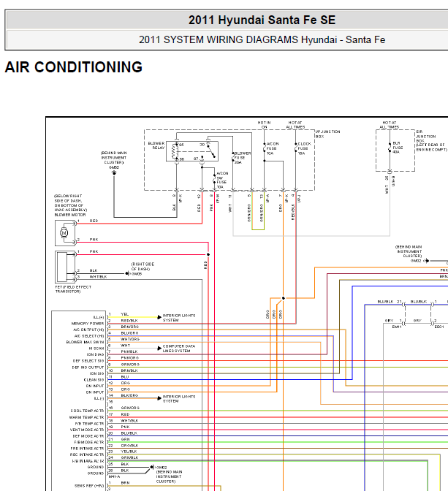Click the "WHT/ORG" wire label

click(130, 339)
